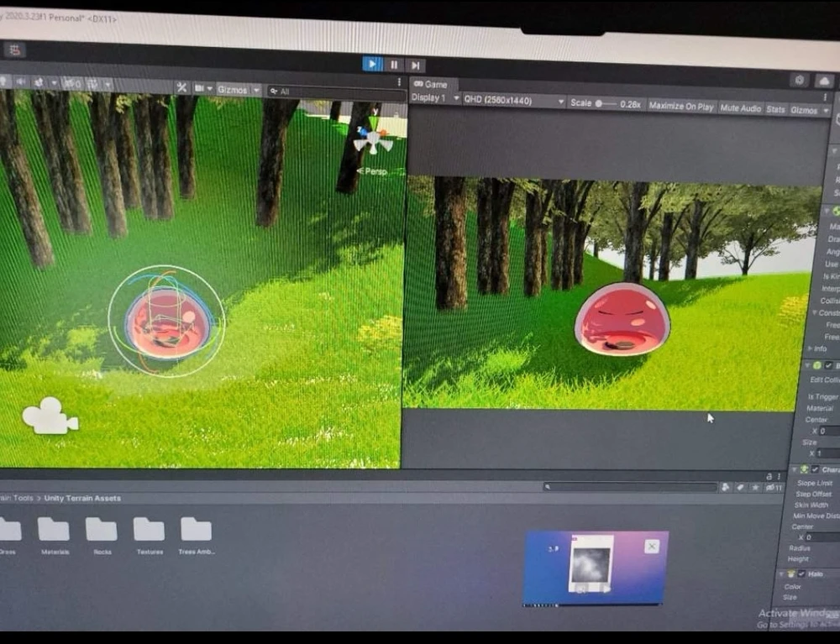The width and height of the screenshot is (840, 644).
Task: Open the QHD (2560x1440) resolution dropdown
Action: pos(514,101)
